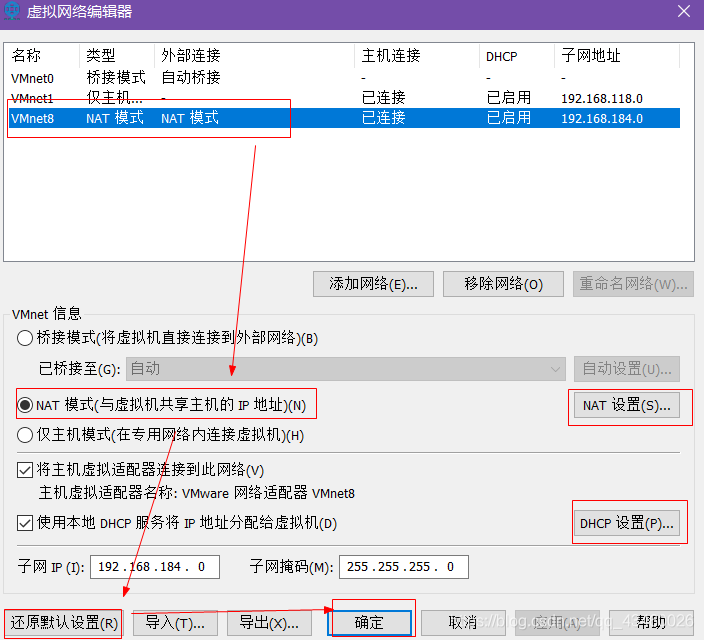
Task: Close the 虚拟网络编辑器 window
Action: click(683, 11)
